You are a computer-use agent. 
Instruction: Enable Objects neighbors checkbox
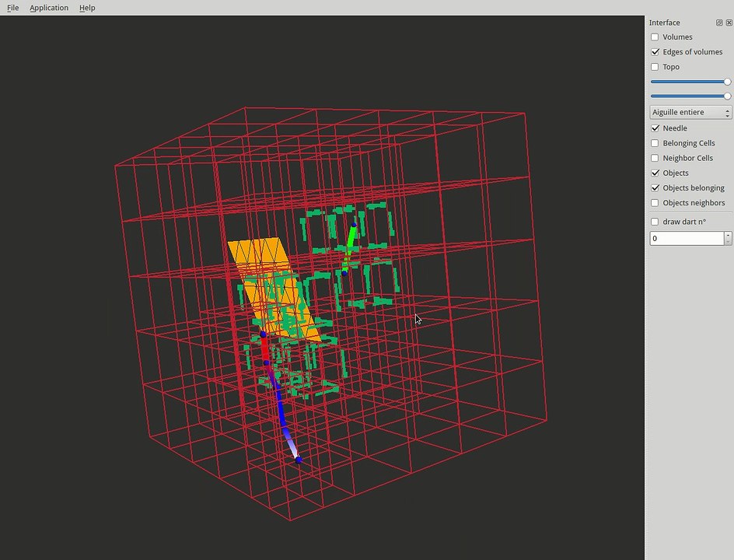point(655,203)
